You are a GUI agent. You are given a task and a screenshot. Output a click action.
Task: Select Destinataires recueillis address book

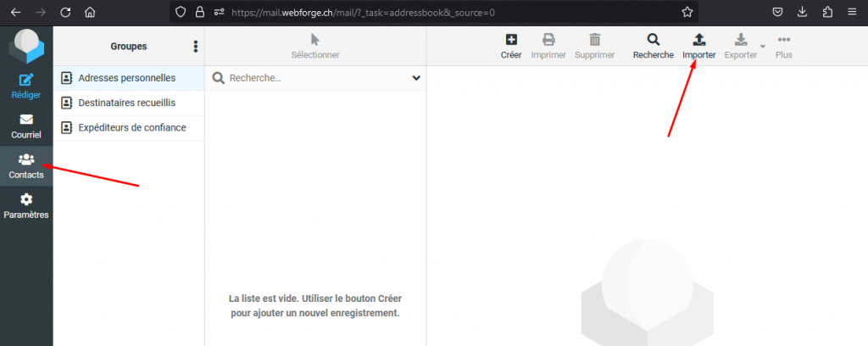click(x=129, y=103)
